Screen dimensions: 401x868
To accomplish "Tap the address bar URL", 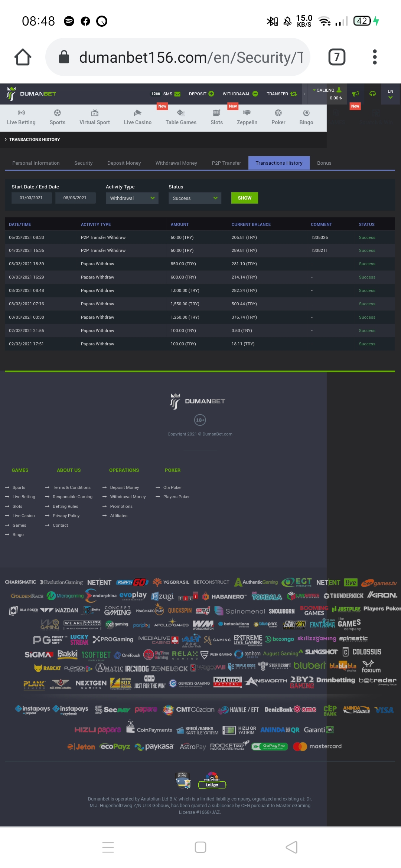I will (191, 57).
